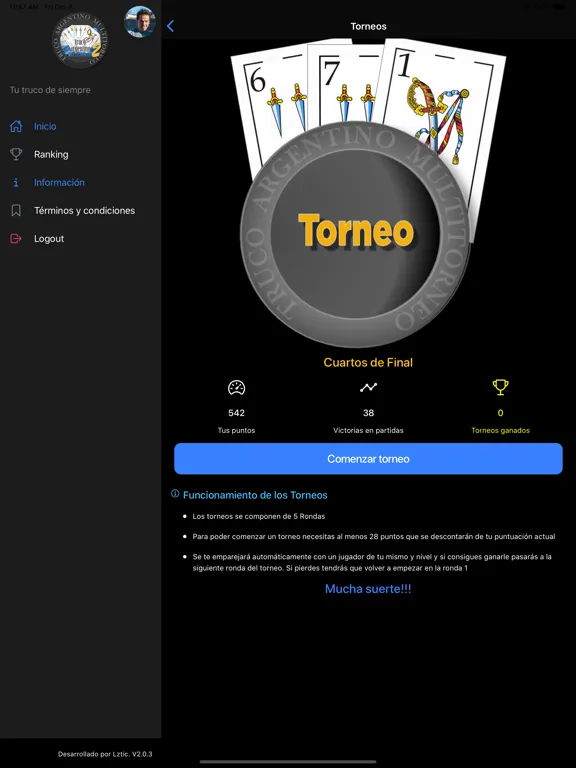This screenshot has height=768, width=576.
Task: Click the Torneos ganados label
Action: point(500,431)
